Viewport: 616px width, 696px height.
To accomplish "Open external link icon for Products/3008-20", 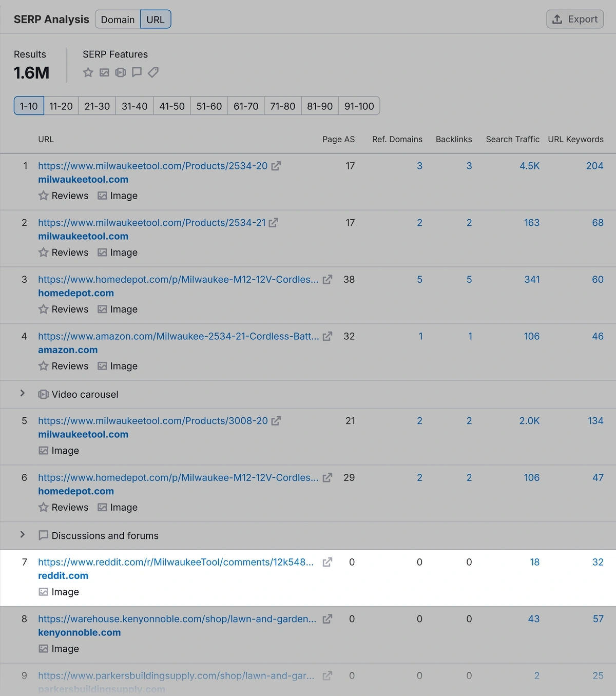I will coord(276,421).
